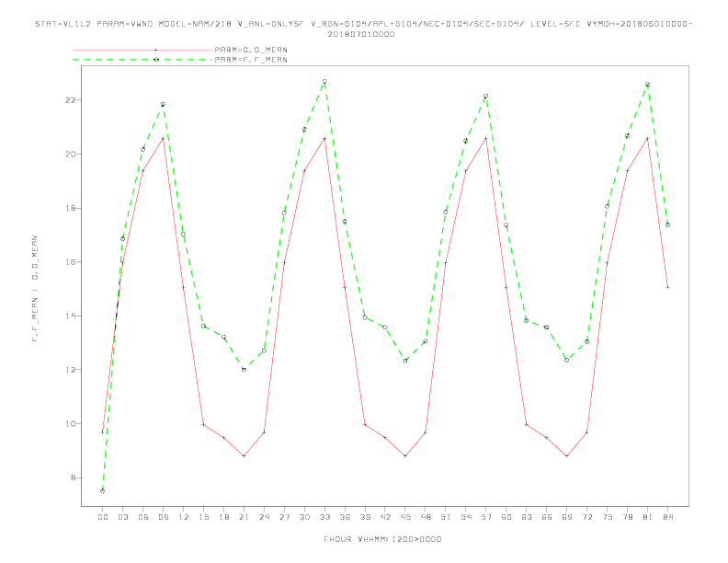Click x-axis tick label 00
The image size is (728, 563).
click(103, 517)
